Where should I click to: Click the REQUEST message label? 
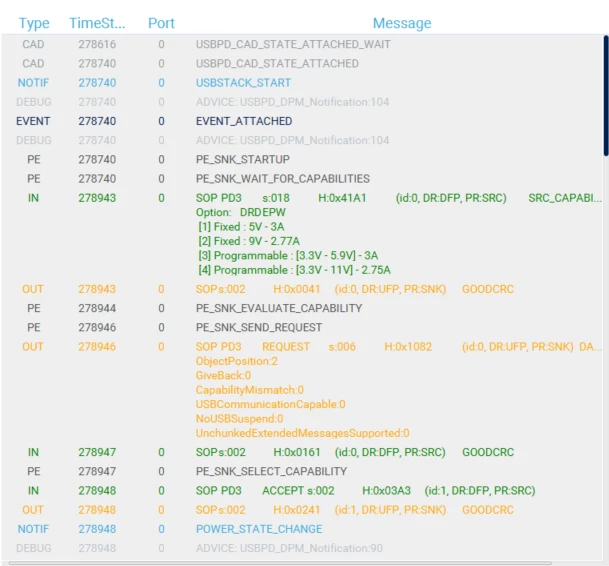[286, 347]
